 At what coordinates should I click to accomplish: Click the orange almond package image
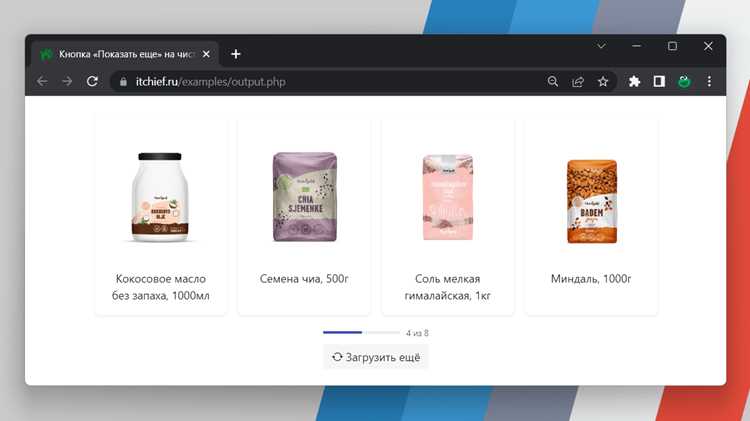pyautogui.click(x=592, y=201)
